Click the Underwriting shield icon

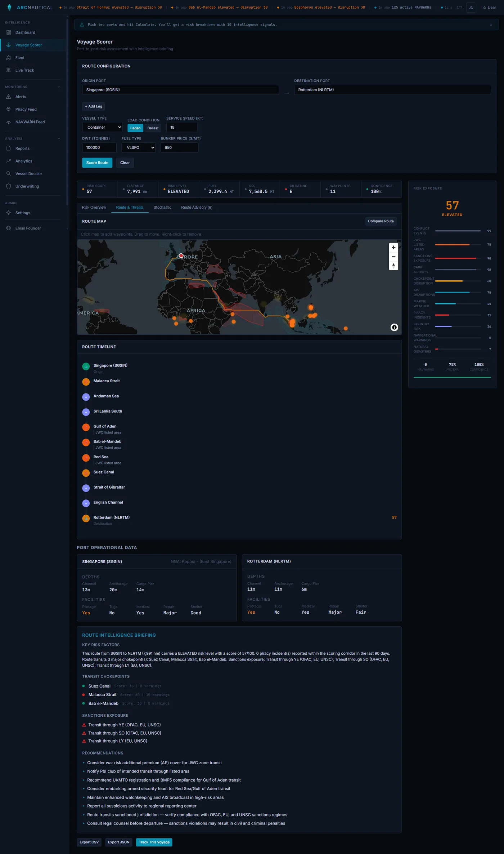click(9, 186)
